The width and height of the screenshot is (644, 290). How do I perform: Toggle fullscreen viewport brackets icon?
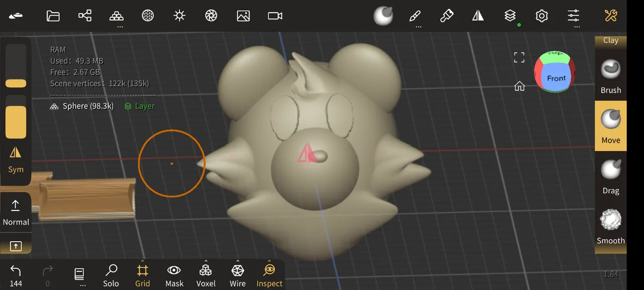click(x=519, y=57)
